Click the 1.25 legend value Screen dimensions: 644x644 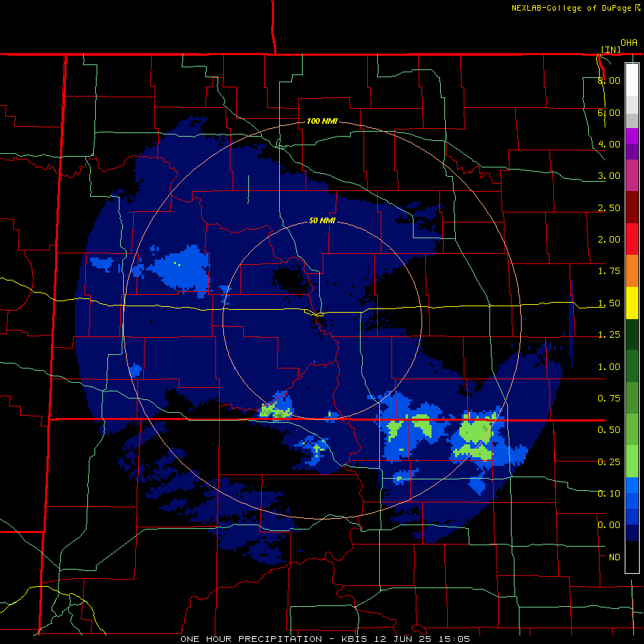[609, 335]
